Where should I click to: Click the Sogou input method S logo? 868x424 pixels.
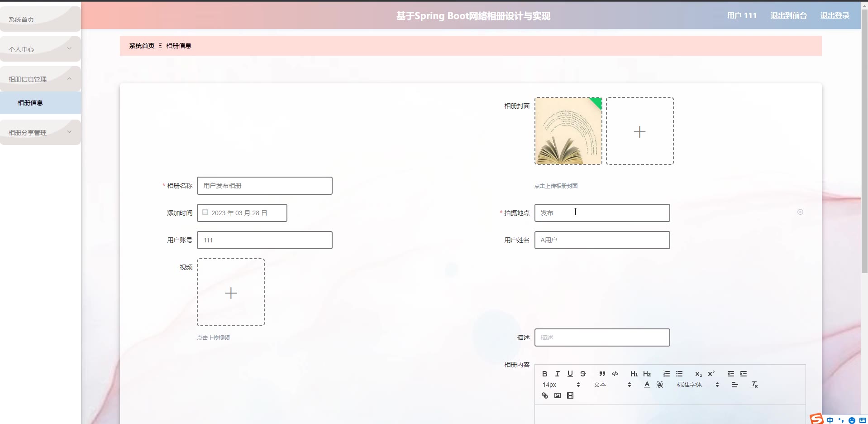pos(816,419)
